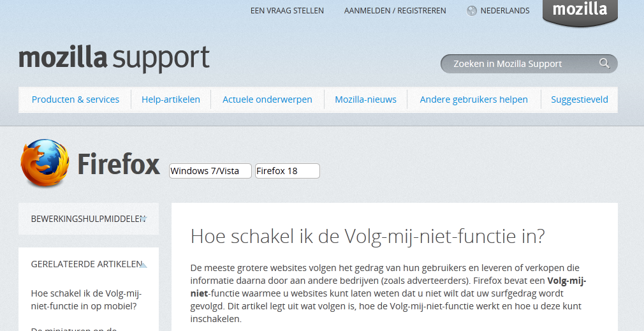Open Andere gebruikers helpen page
644x331 pixels.
coord(474,99)
